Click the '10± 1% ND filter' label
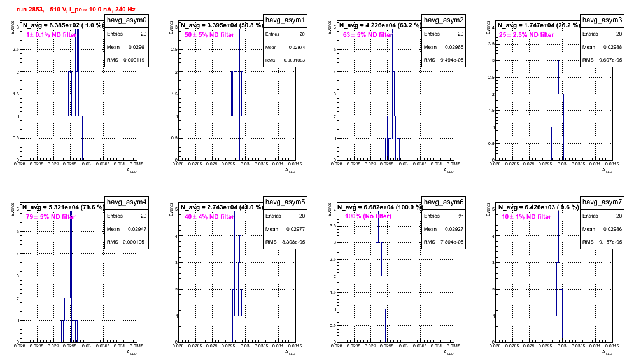The image size is (634, 364). (526, 217)
